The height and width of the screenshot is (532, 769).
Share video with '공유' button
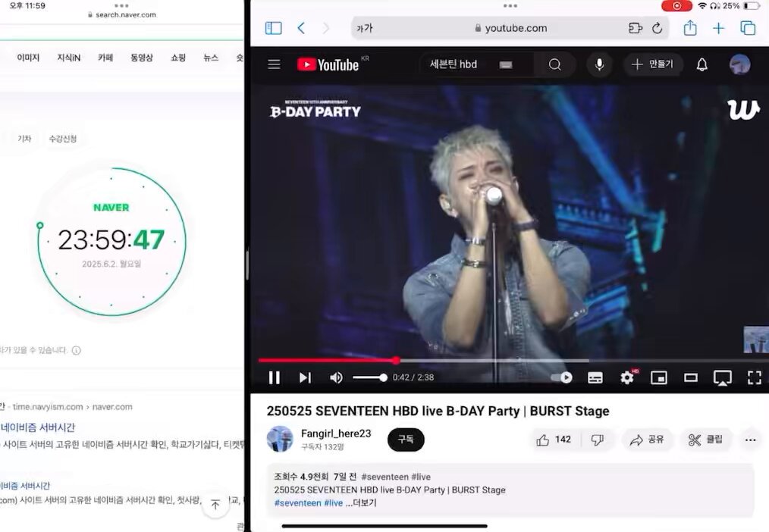click(x=647, y=440)
